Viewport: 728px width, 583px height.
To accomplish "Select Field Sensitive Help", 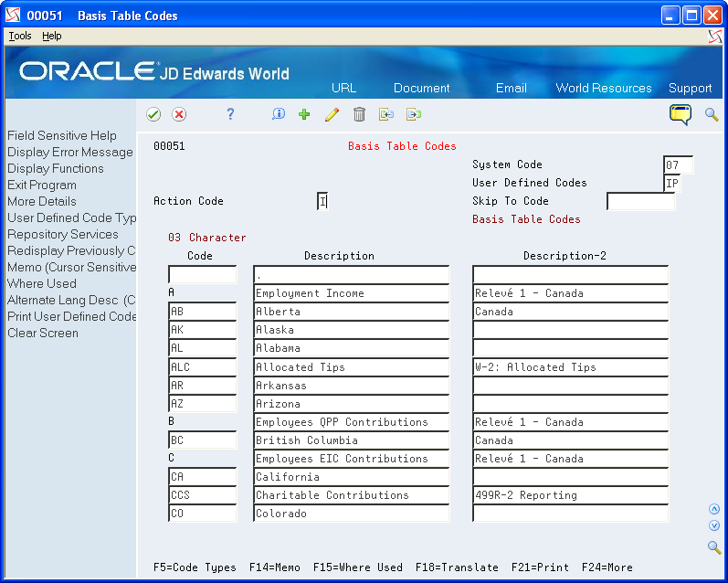I will click(x=62, y=135).
